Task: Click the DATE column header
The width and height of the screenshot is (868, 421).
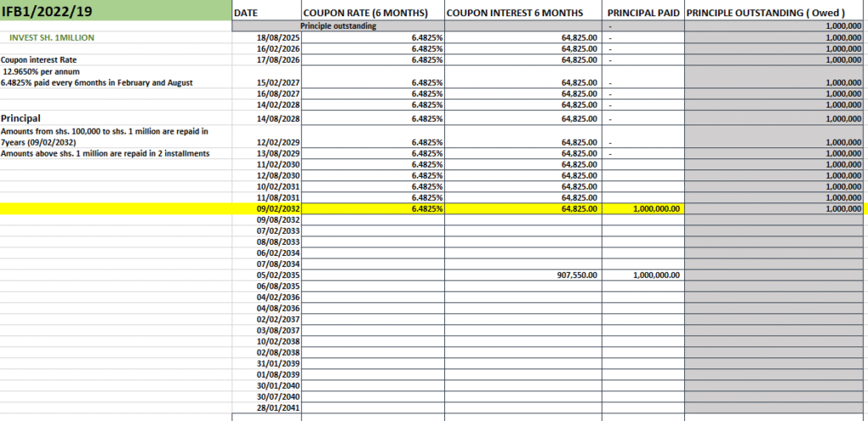Action: tap(246, 14)
